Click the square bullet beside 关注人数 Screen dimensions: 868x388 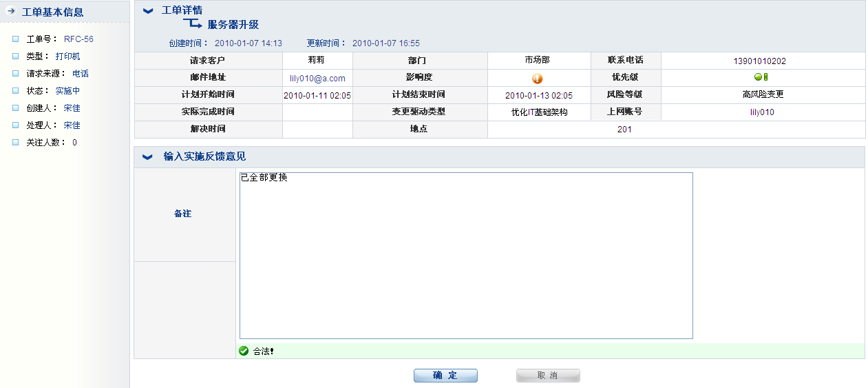pyautogui.click(x=15, y=143)
